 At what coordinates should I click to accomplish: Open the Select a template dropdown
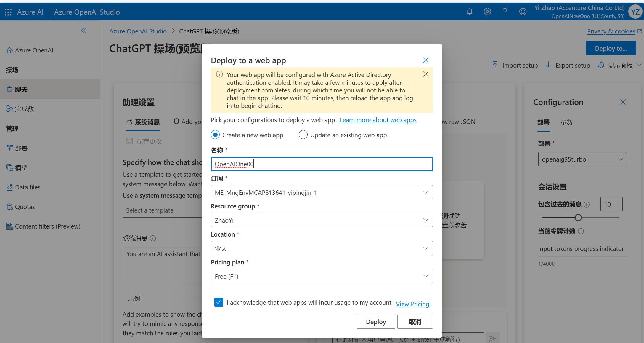163,210
